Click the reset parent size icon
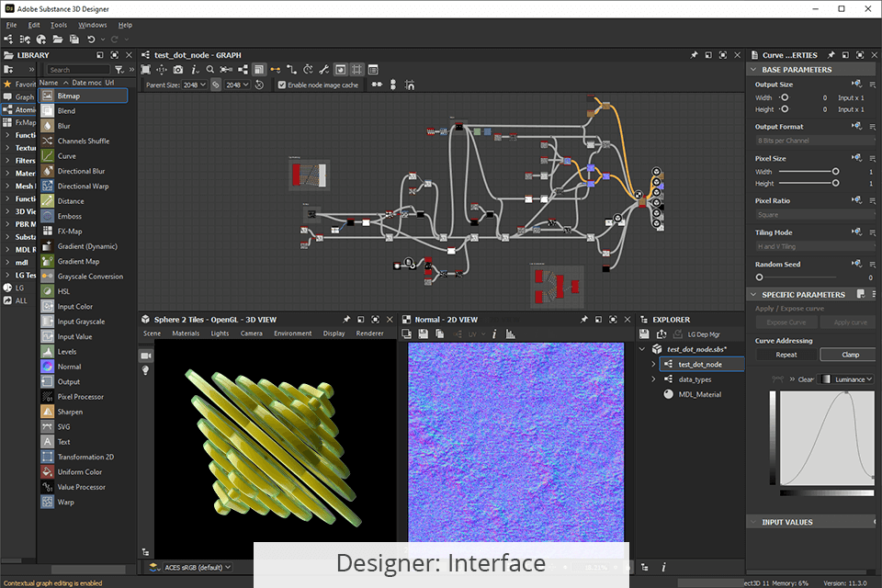The height and width of the screenshot is (588, 882). point(259,85)
